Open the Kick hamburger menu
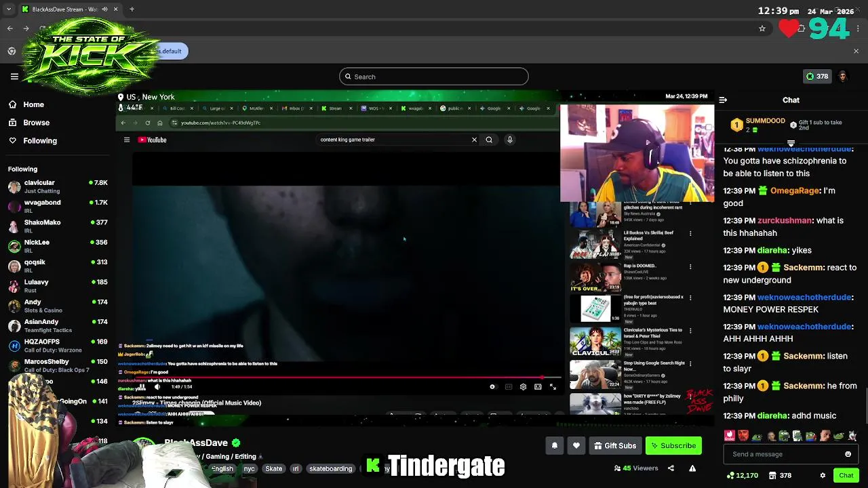 [x=14, y=77]
